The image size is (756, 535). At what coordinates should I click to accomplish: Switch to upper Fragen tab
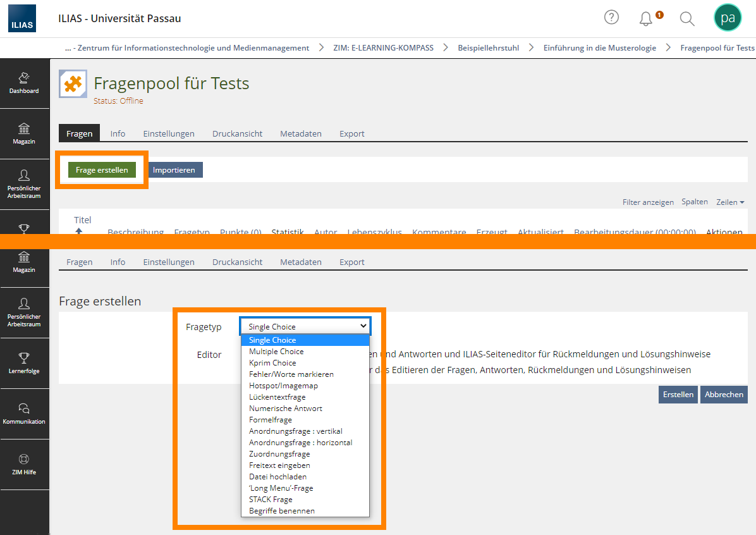[x=80, y=133]
